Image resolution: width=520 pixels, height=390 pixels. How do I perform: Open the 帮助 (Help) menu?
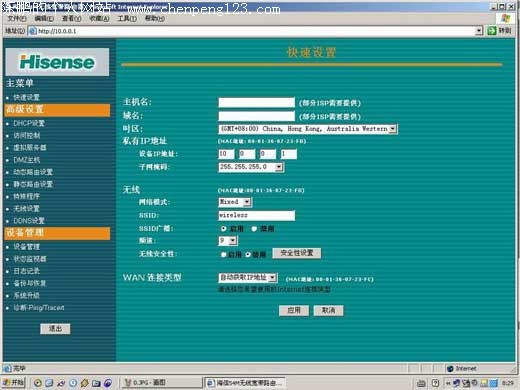(x=155, y=19)
